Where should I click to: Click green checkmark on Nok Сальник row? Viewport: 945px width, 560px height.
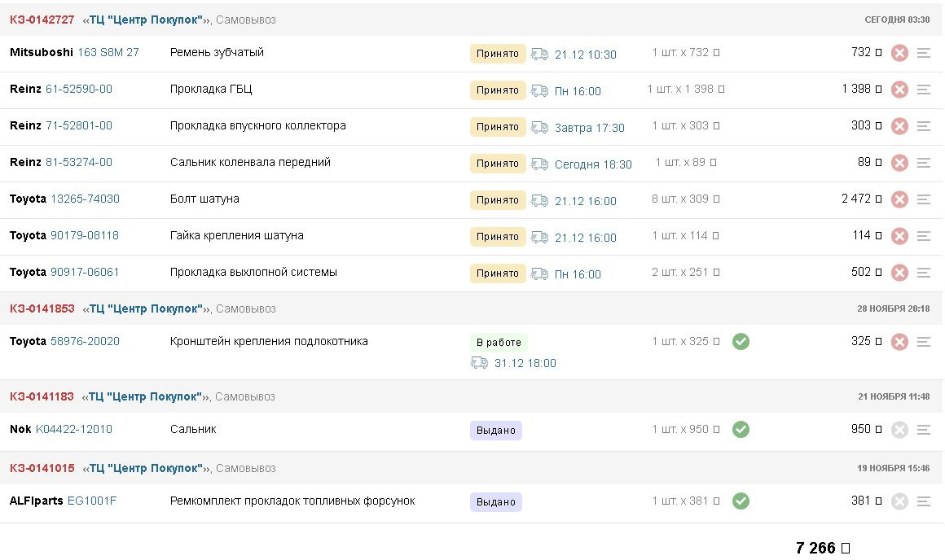pyautogui.click(x=741, y=429)
